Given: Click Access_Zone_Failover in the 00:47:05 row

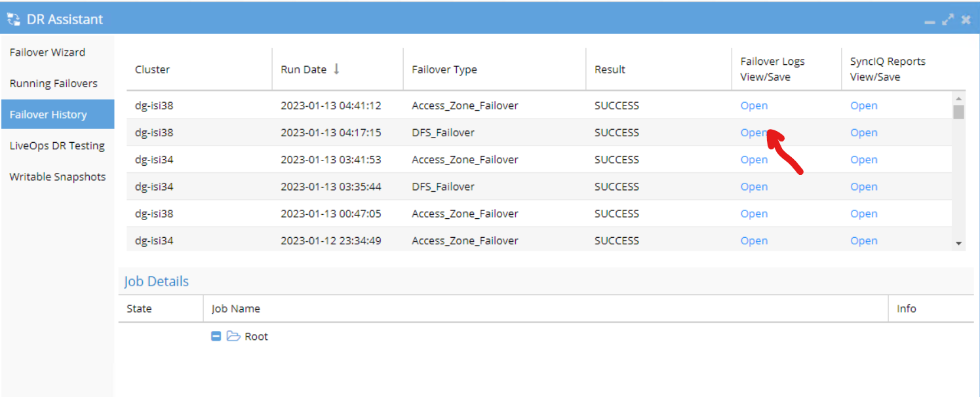Looking at the screenshot, I should (465, 214).
